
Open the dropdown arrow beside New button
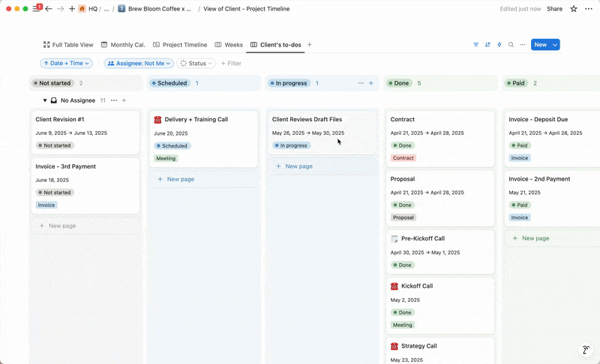coord(555,45)
